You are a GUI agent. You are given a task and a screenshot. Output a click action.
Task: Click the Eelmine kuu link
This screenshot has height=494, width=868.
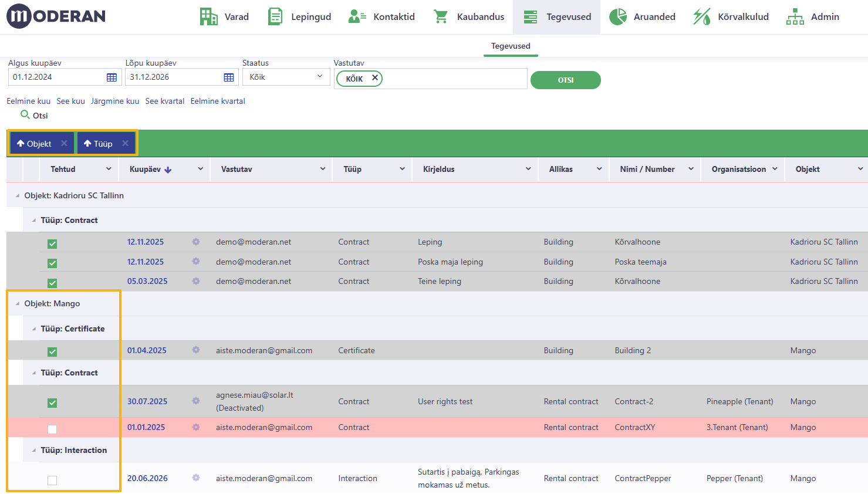(29, 101)
